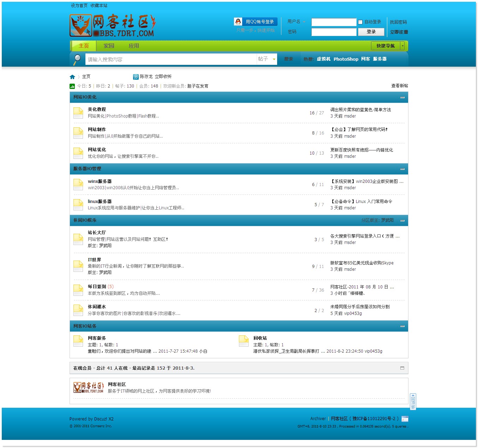Expand the 在线会员 online members panel
This screenshot has width=478, height=448.
(402, 368)
